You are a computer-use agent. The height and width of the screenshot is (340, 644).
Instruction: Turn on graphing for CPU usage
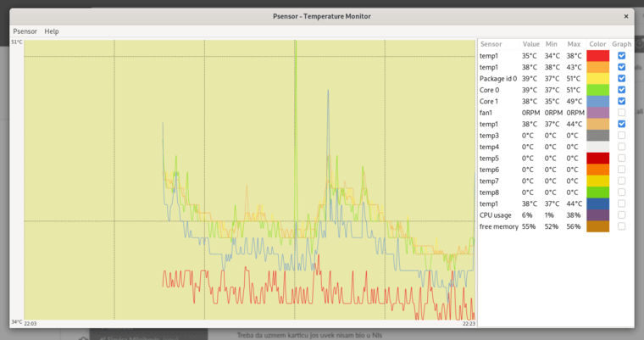[x=621, y=215]
